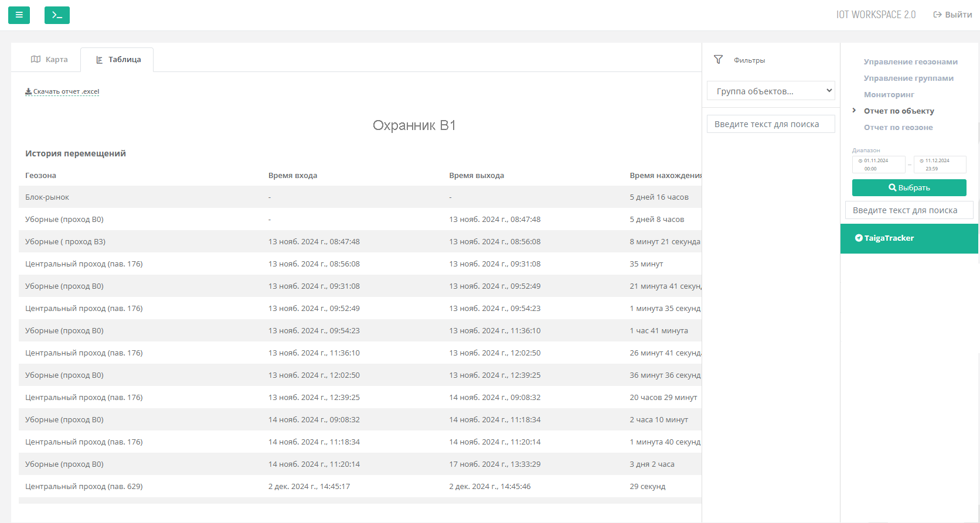Click the object search field above TaigaTracker
Viewport: 980px width, 523px height.
[908, 210]
